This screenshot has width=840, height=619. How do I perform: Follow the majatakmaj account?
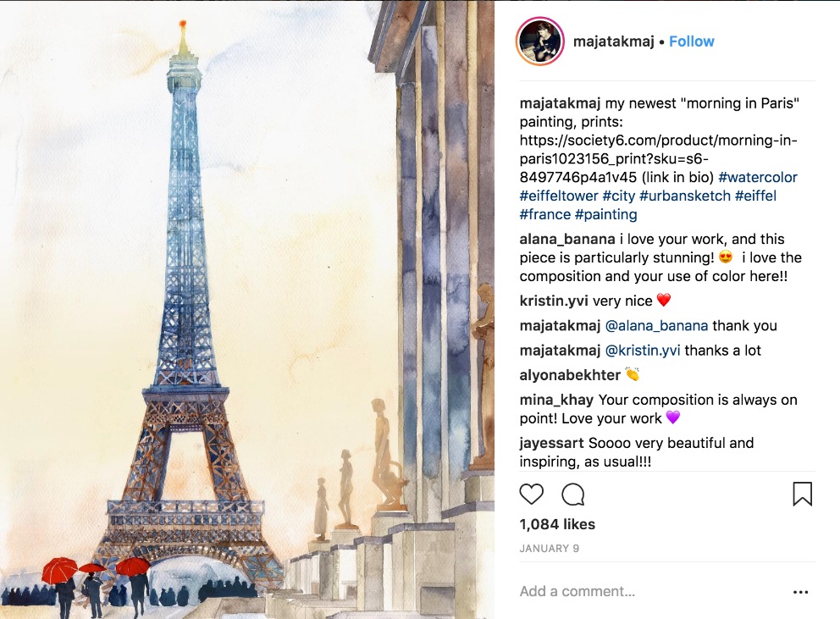[x=691, y=41]
